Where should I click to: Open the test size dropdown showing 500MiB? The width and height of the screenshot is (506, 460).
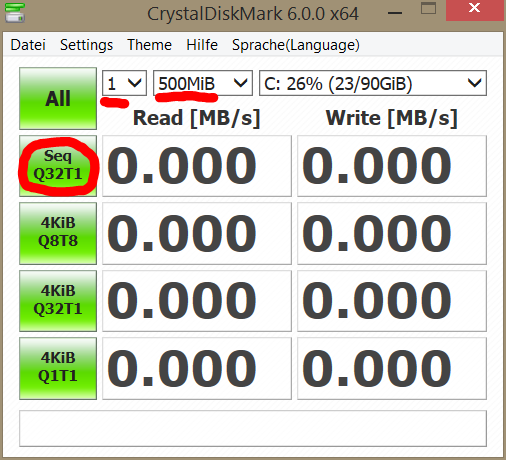point(203,83)
